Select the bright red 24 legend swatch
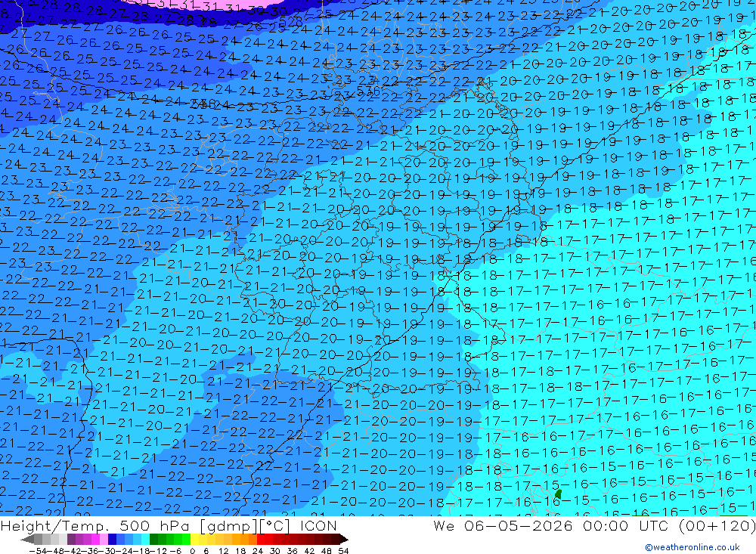This screenshot has width=756, height=554. [x=261, y=539]
